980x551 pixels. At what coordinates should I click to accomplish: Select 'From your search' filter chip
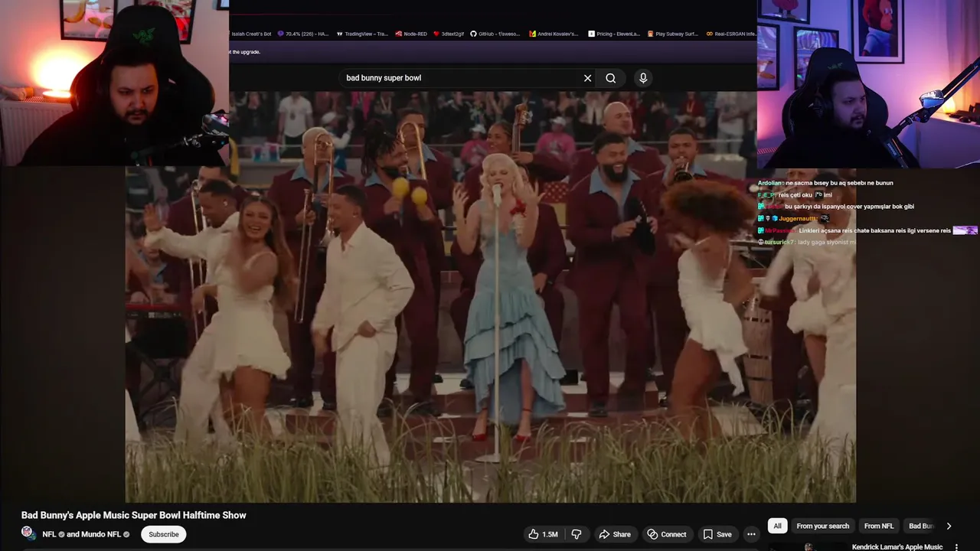(x=822, y=526)
